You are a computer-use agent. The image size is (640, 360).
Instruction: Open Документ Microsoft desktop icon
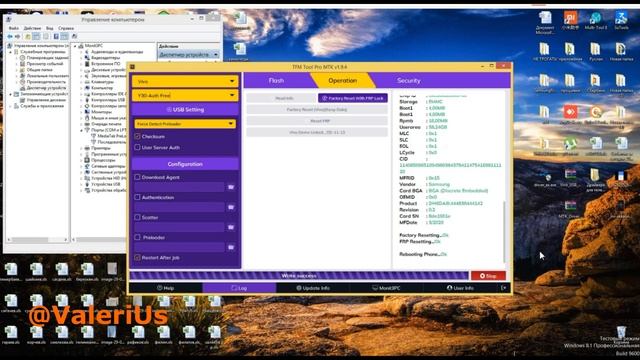[545, 23]
